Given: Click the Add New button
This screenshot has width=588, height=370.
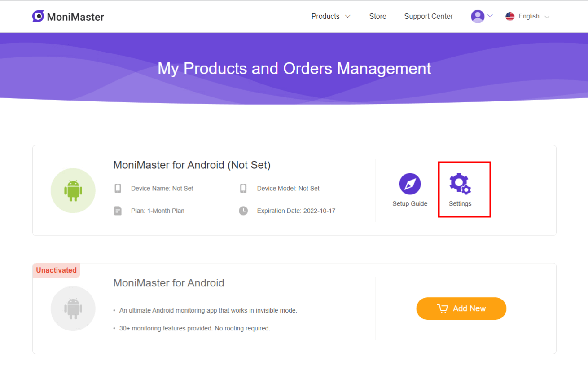Looking at the screenshot, I should (461, 308).
